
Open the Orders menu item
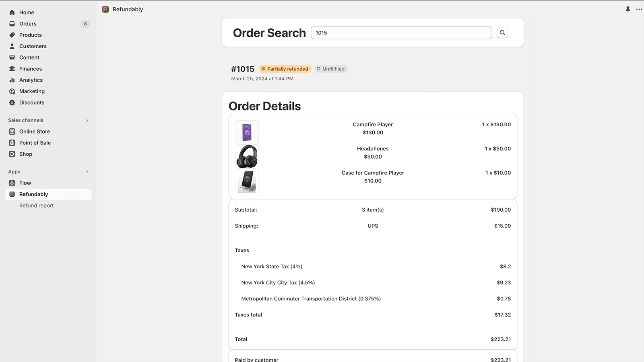coord(28,24)
